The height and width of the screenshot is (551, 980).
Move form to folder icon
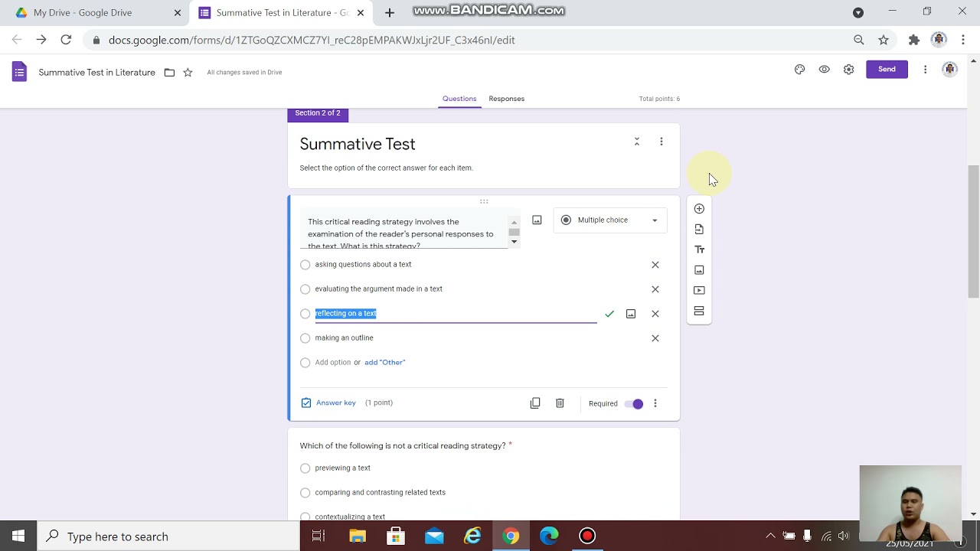pyautogui.click(x=169, y=72)
